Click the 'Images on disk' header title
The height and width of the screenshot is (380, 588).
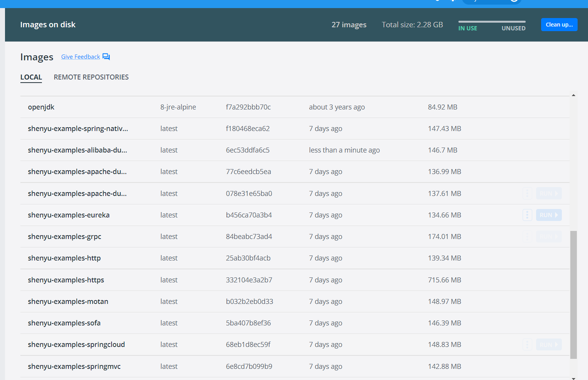pos(48,25)
